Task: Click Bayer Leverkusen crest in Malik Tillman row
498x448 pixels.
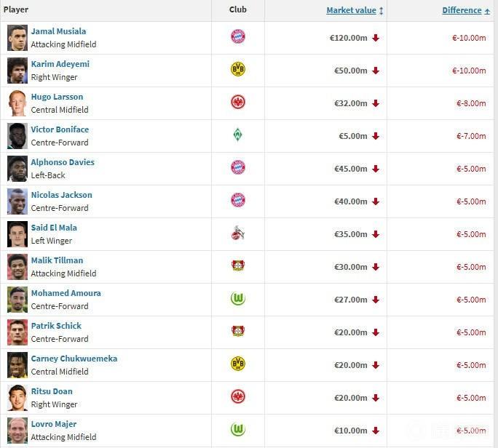Action: click(x=237, y=266)
